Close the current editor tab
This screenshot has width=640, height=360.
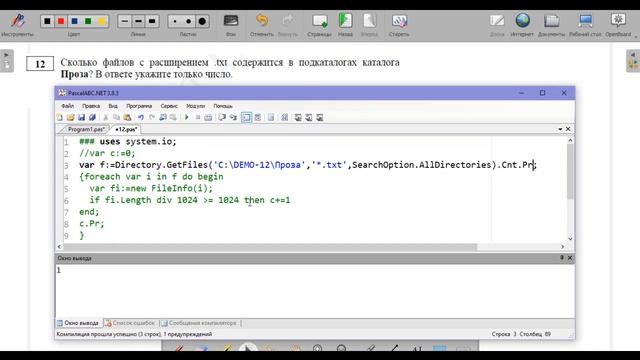click(568, 129)
